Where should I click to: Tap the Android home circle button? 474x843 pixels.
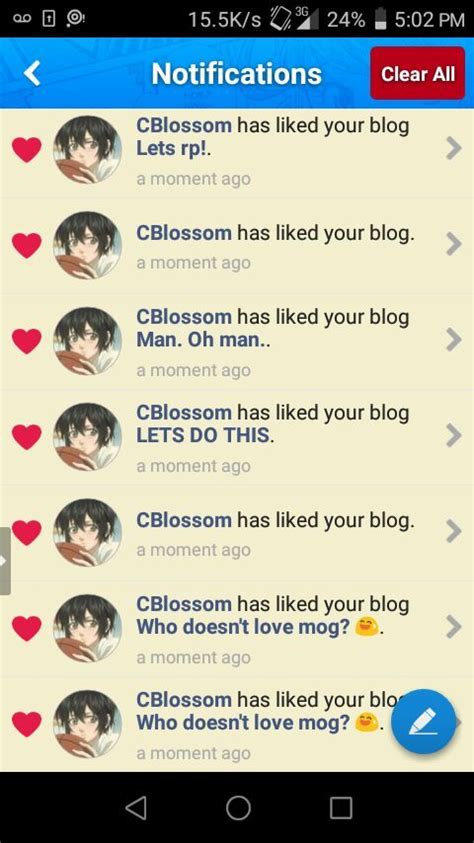pyautogui.click(x=238, y=808)
